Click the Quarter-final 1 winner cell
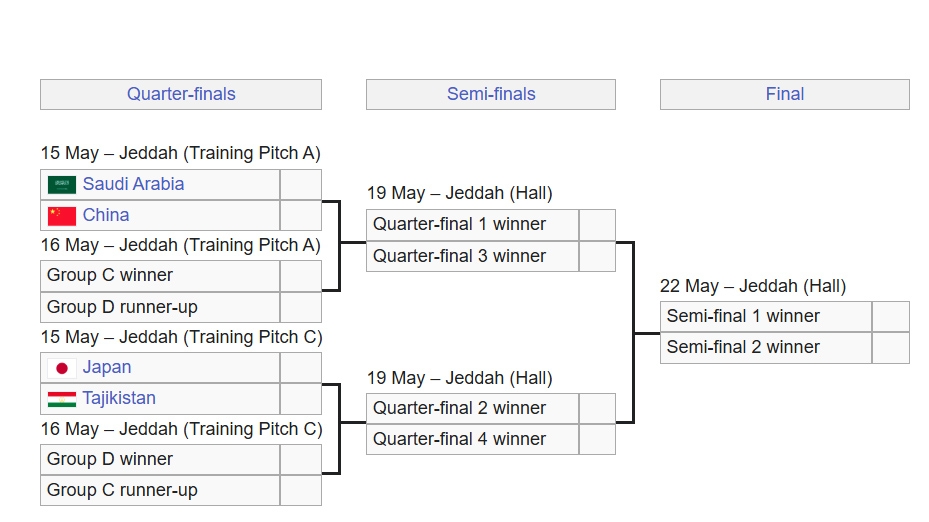Screen dimensions: 929x522 click(472, 225)
